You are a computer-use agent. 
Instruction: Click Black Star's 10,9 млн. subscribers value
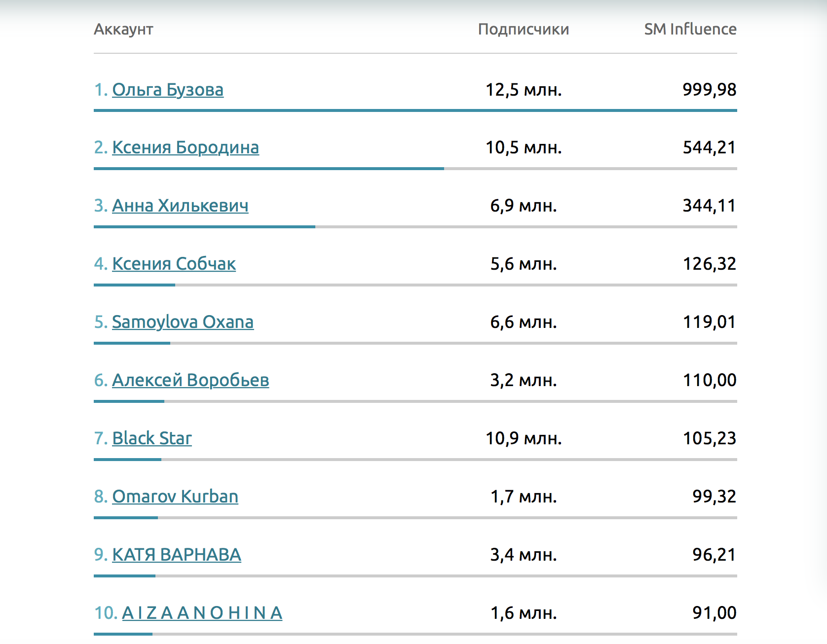coord(524,438)
